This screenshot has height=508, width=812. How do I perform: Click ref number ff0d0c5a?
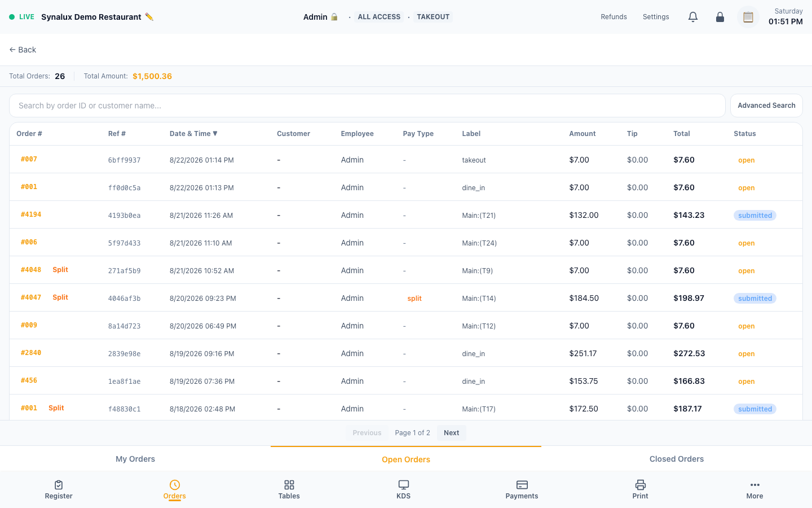coord(124,188)
